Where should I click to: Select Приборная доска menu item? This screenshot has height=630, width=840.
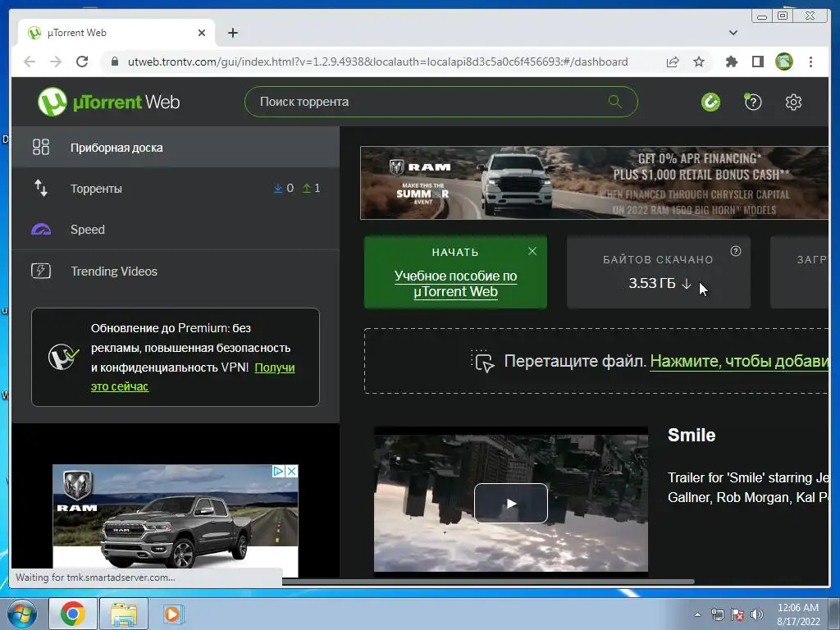[176, 148]
